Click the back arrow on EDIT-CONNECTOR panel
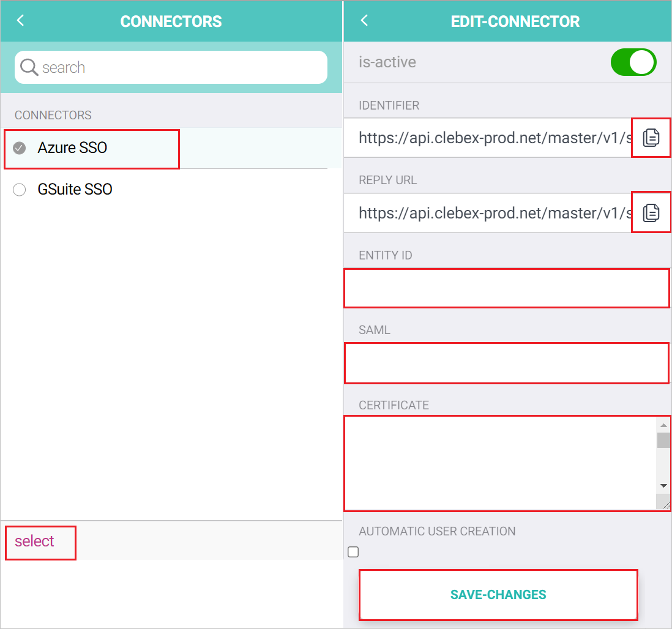672x629 pixels. point(364,20)
